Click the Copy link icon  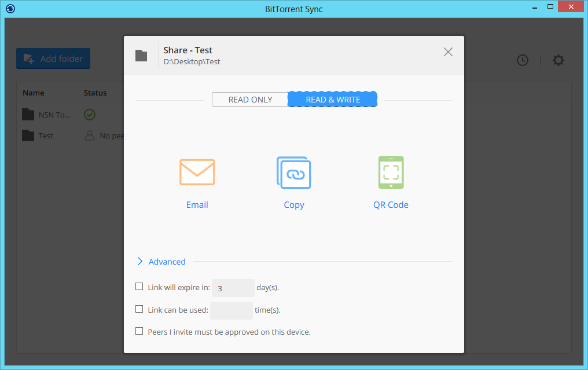[293, 173]
